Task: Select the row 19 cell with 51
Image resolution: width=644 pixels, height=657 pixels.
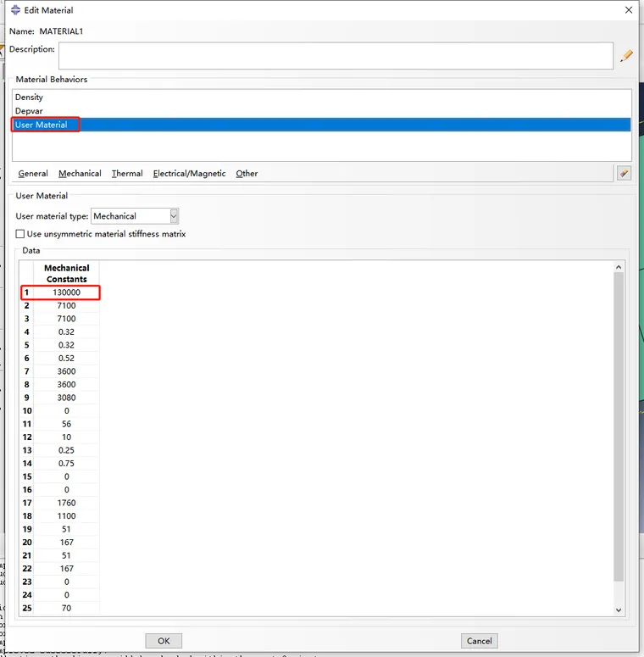Action: tap(67, 529)
